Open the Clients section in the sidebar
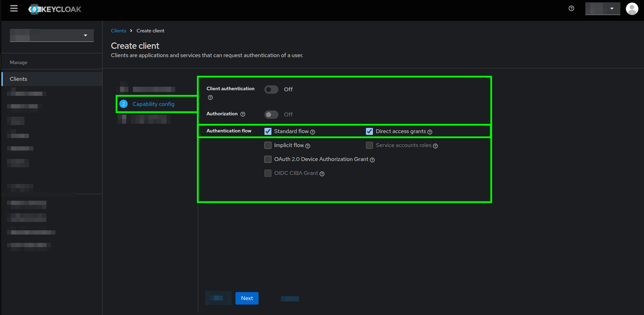The image size is (644, 315). point(18,79)
